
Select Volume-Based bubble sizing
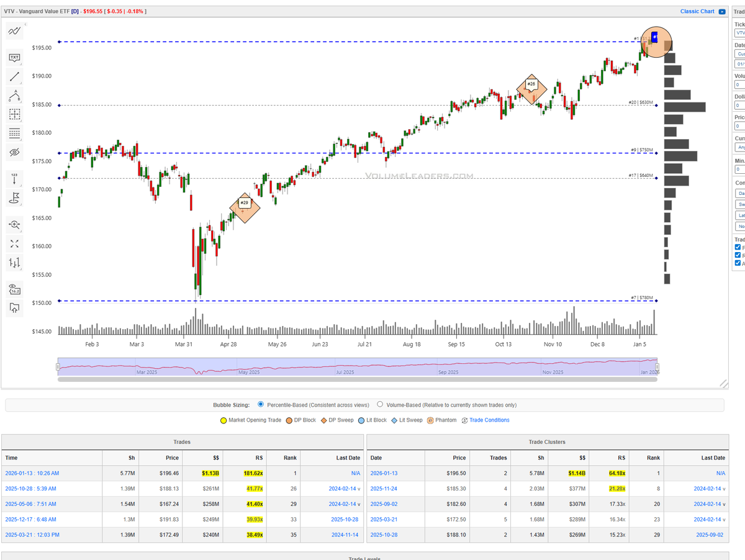click(381, 405)
